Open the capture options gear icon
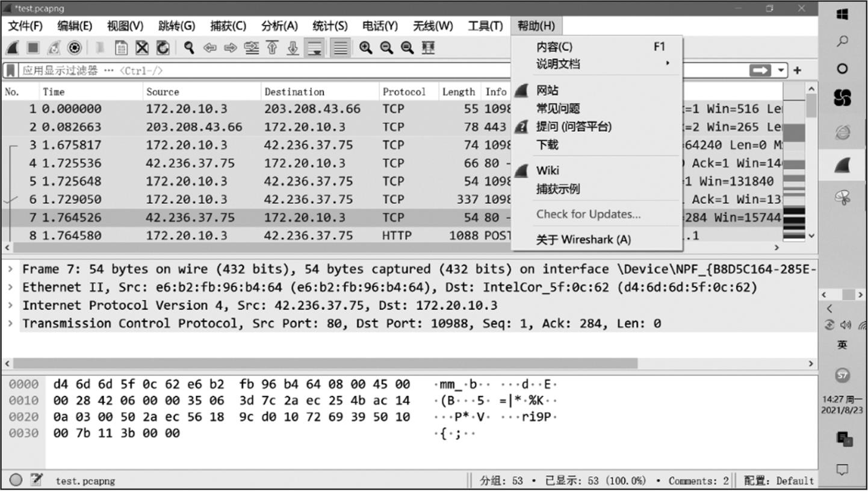Image resolution: width=868 pixels, height=491 pixels. tap(75, 48)
